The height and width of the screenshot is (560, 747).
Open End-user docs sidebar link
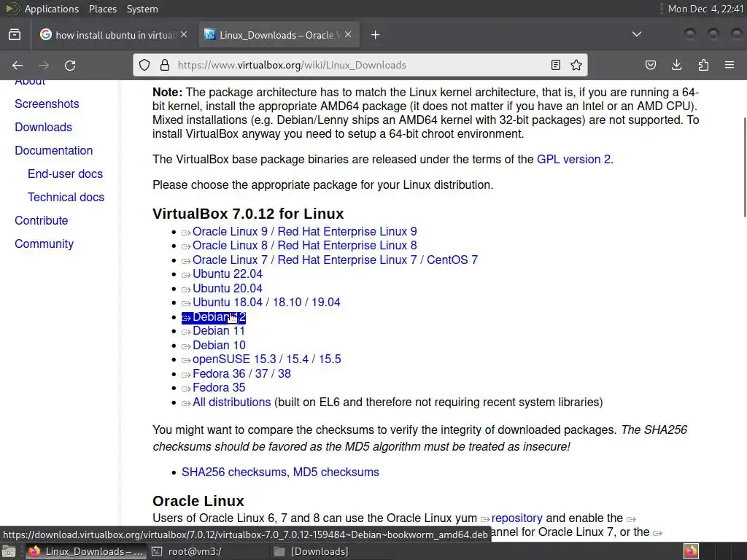tap(65, 174)
